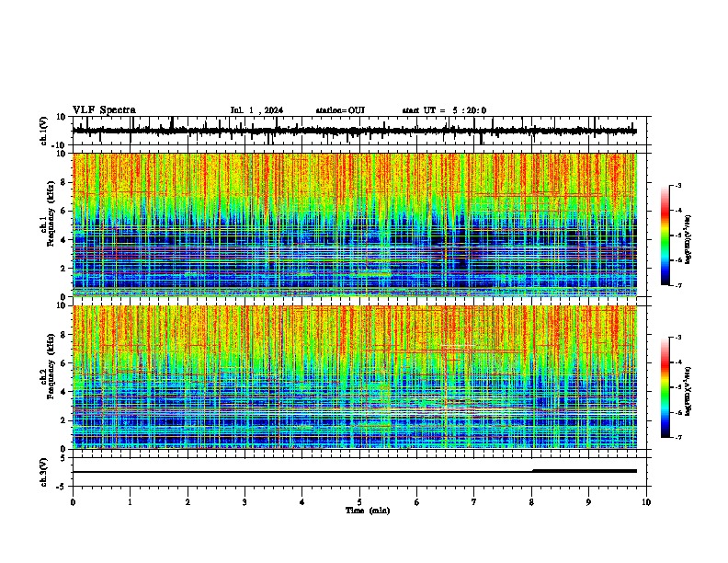Image resolution: width=728 pixels, height=563 pixels.
Task: Click the "2" minute tick on time axis
Action: point(188,502)
